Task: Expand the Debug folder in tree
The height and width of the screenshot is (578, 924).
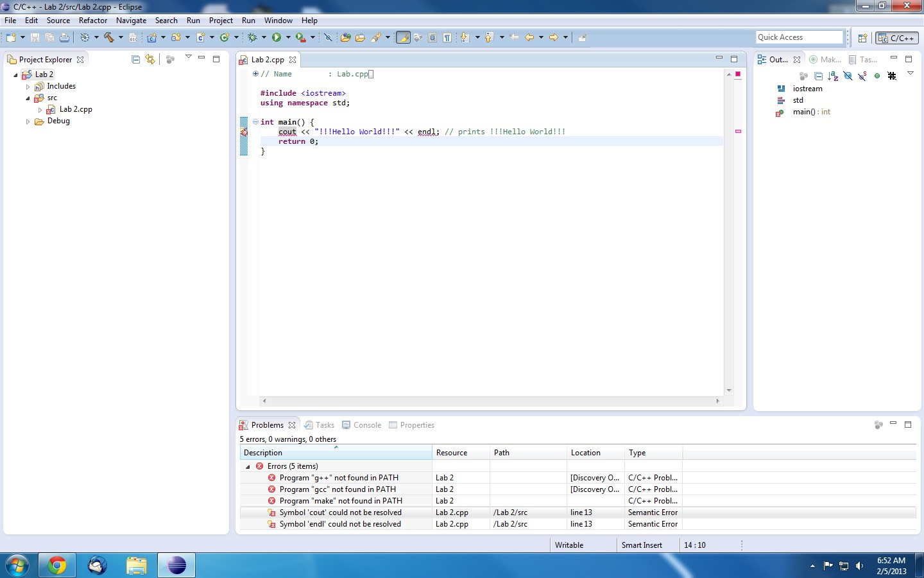Action: 28,121
